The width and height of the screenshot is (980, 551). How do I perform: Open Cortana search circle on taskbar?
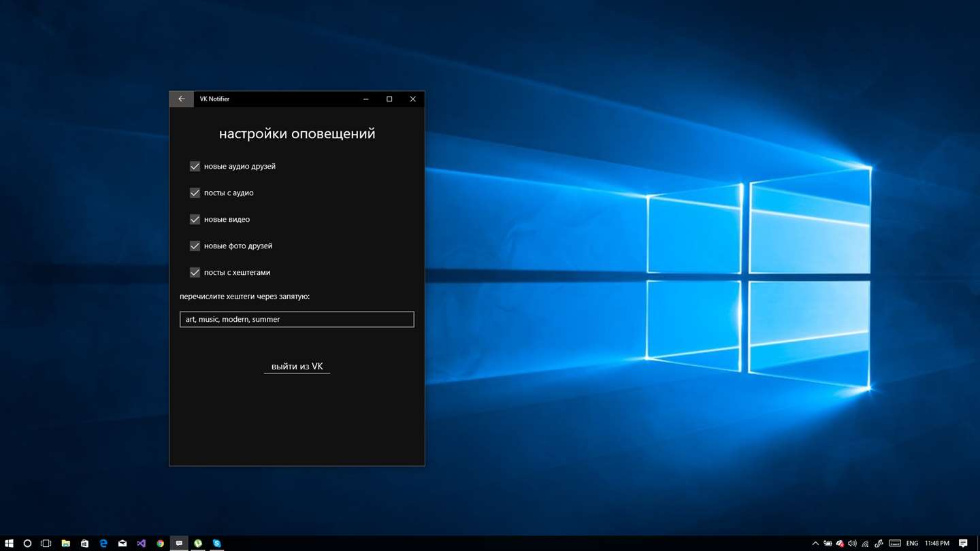27,544
